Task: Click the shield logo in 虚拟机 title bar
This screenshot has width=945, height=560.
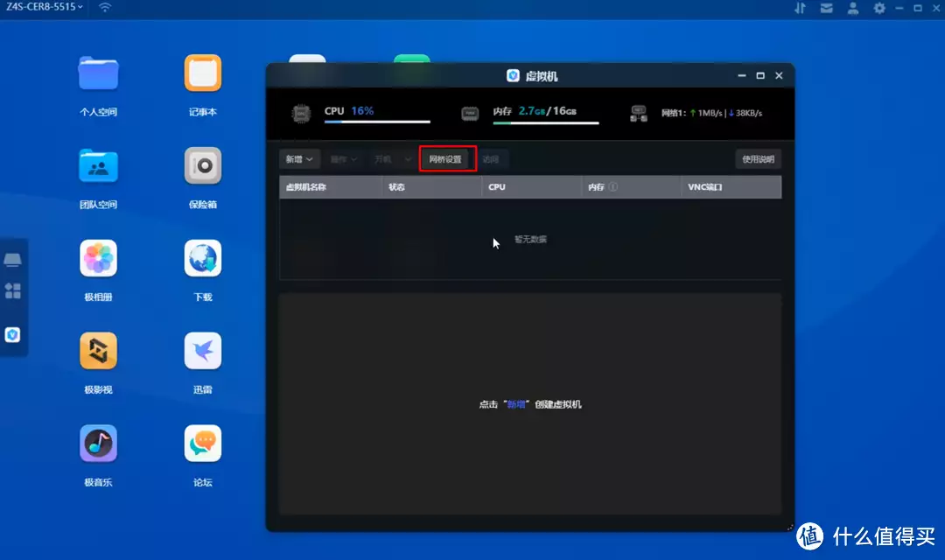Action: [x=513, y=75]
